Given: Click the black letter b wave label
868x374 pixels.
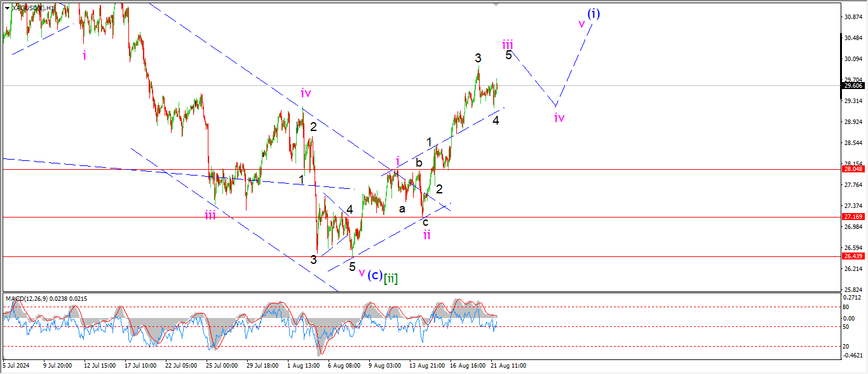Looking at the screenshot, I should (419, 163).
